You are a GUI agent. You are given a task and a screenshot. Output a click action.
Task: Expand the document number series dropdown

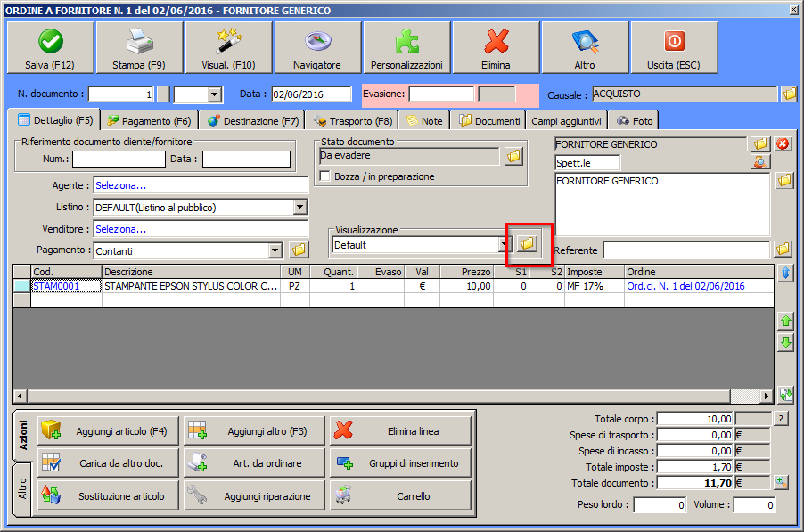tap(215, 94)
